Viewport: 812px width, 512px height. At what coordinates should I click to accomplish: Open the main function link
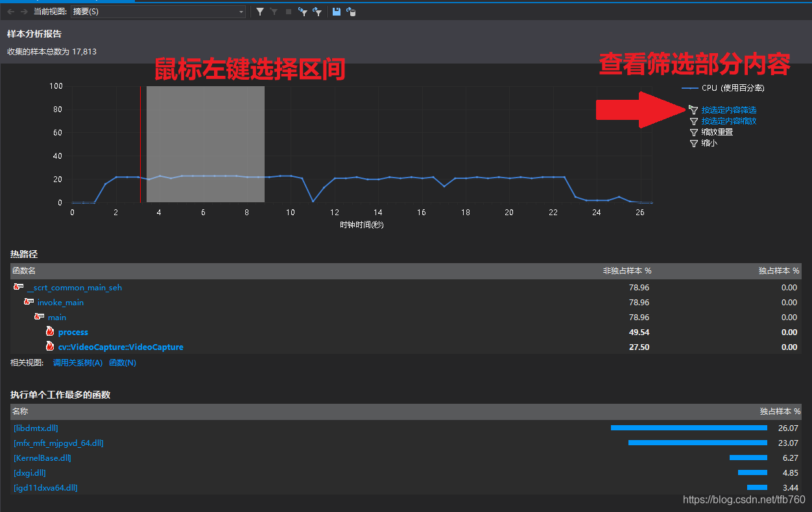click(x=57, y=318)
